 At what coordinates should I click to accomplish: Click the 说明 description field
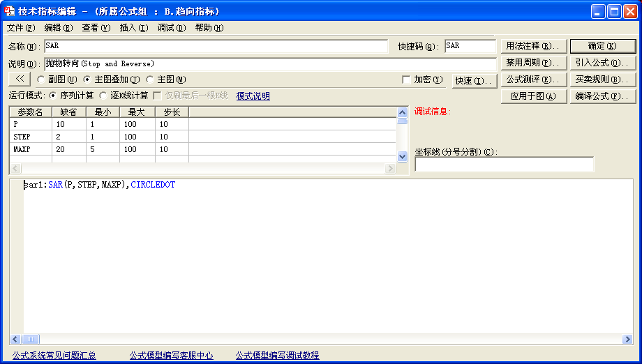(270, 64)
